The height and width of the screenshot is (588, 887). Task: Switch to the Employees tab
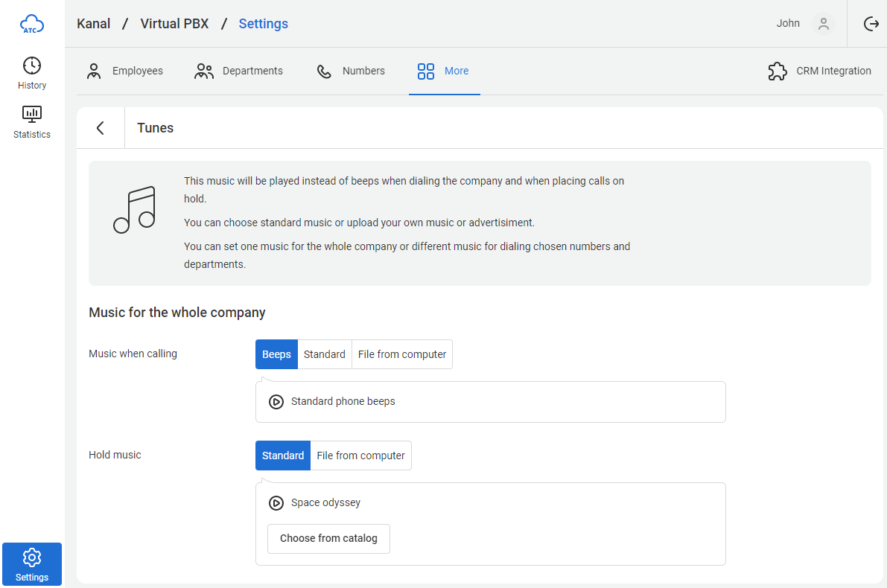coord(124,71)
